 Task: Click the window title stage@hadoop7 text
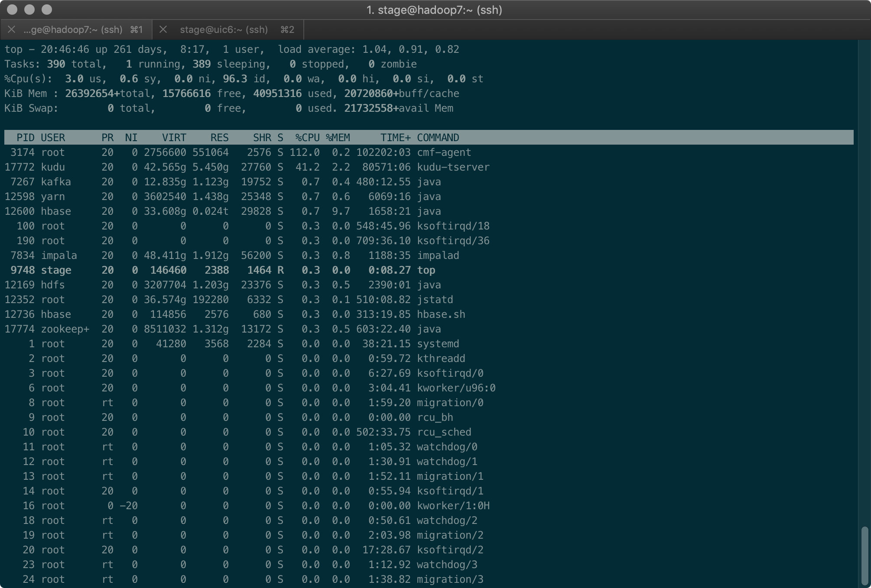pos(434,10)
